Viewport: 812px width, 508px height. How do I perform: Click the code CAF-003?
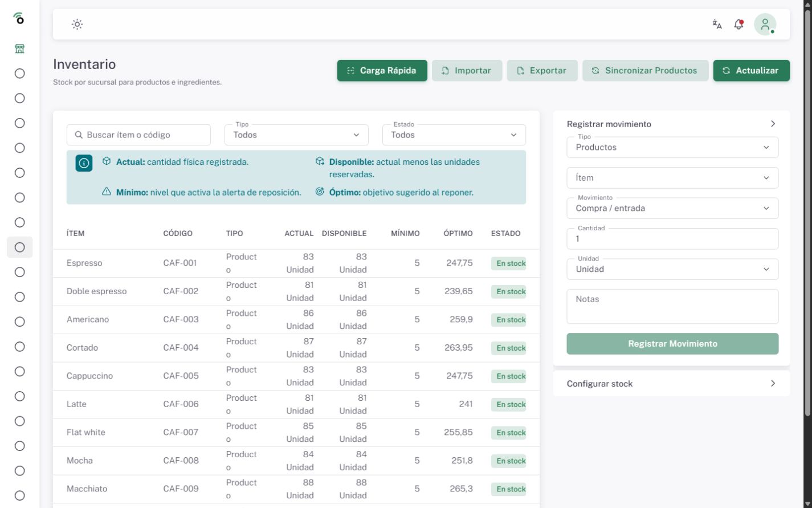tap(181, 319)
